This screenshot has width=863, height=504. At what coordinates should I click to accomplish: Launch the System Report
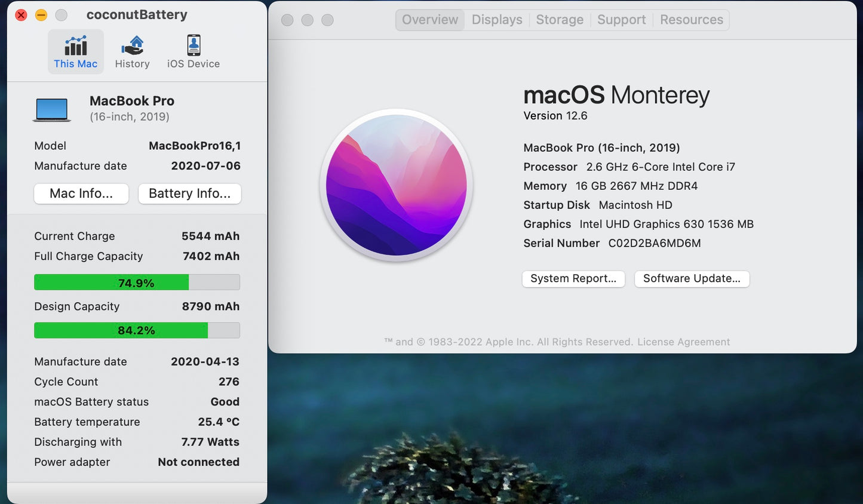pyautogui.click(x=573, y=278)
